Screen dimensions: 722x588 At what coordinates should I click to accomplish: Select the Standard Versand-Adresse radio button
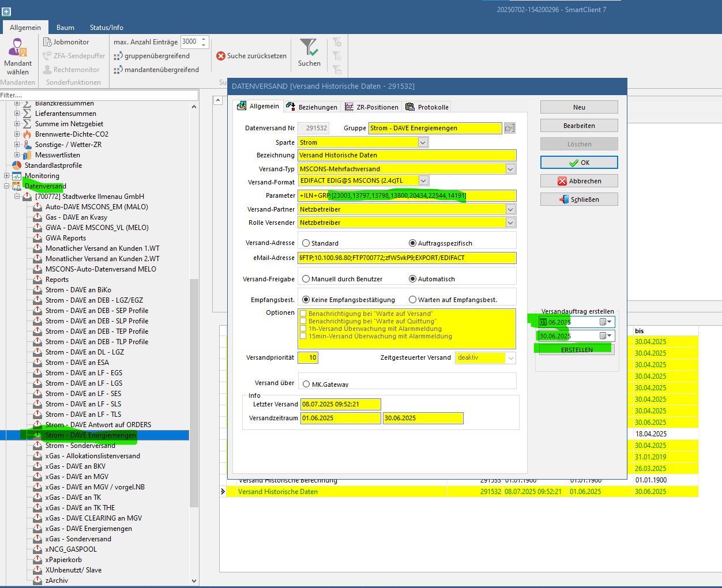click(x=306, y=243)
